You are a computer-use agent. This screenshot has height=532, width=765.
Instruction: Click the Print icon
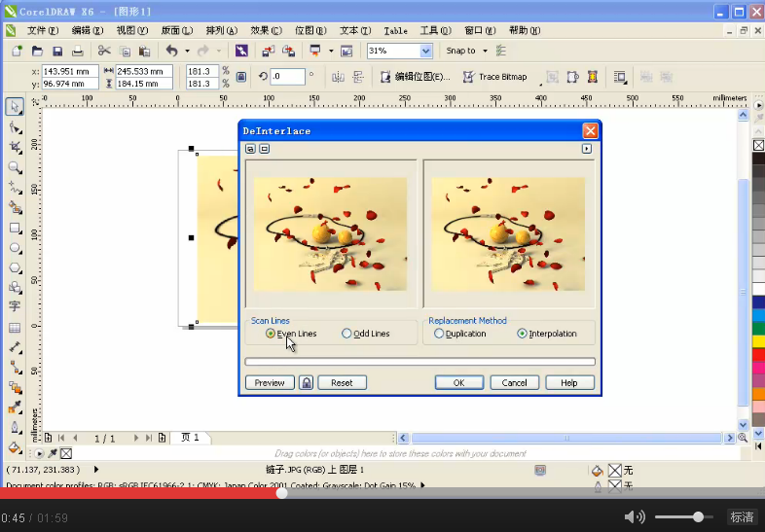(x=78, y=51)
